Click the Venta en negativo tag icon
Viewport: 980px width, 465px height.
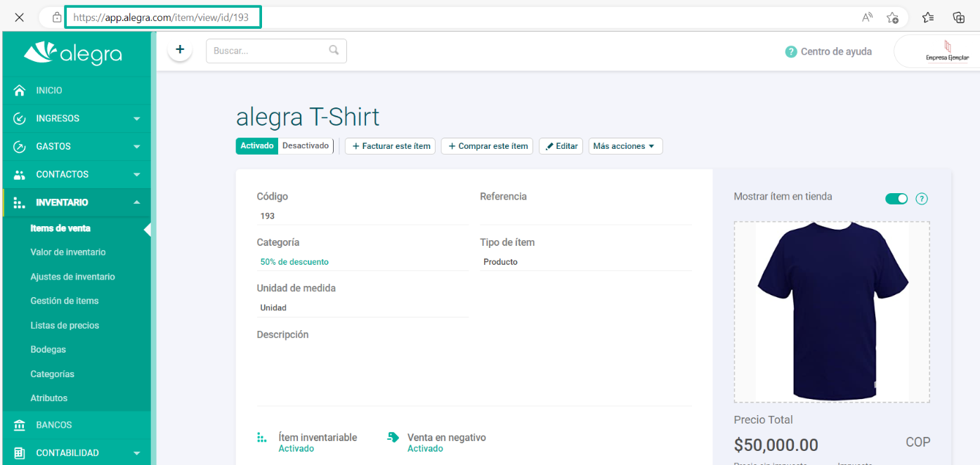pos(393,438)
